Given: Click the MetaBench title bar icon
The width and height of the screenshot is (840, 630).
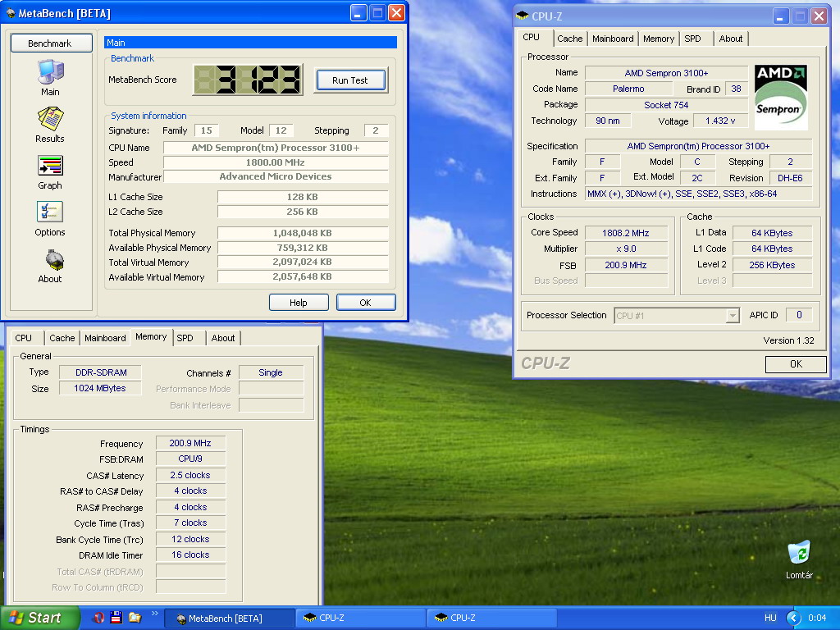Looking at the screenshot, I should (x=11, y=13).
